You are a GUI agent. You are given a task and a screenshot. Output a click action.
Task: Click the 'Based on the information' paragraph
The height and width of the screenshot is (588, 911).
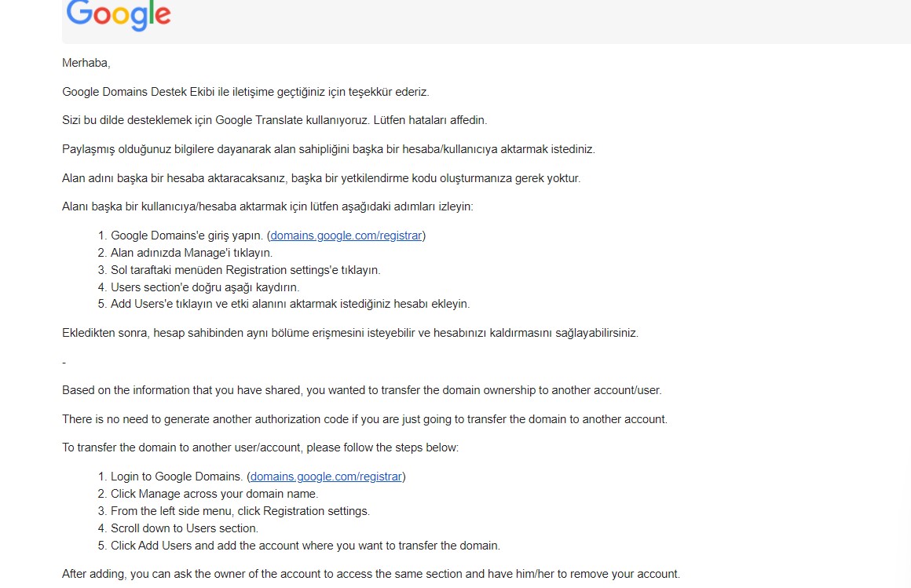click(x=362, y=390)
